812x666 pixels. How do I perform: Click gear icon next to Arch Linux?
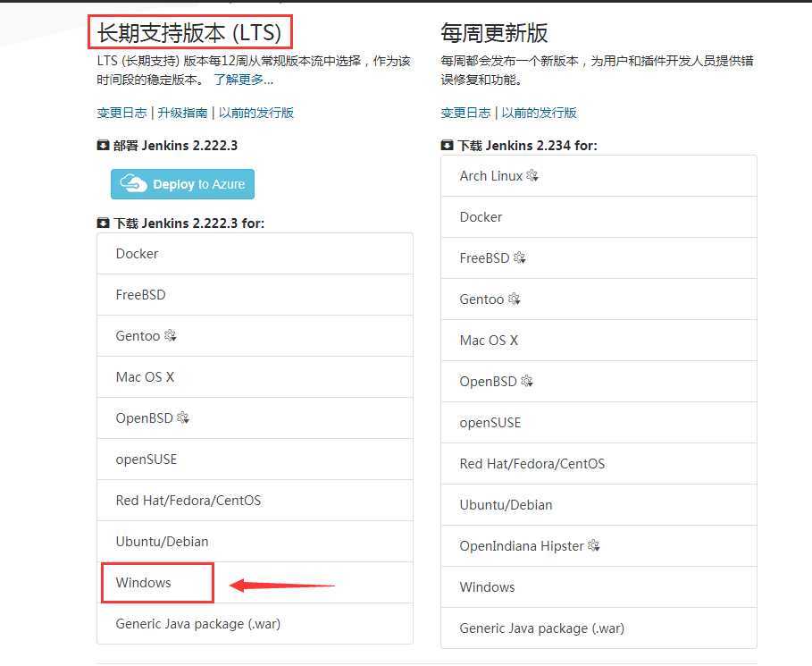pyautogui.click(x=532, y=175)
